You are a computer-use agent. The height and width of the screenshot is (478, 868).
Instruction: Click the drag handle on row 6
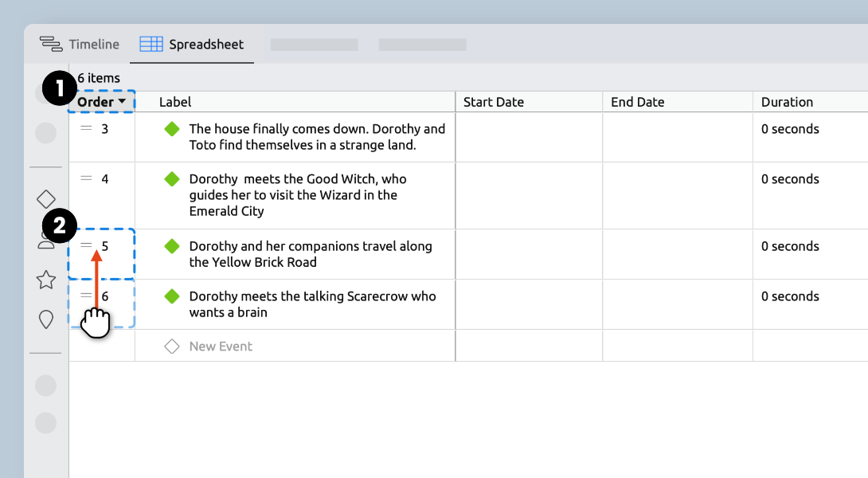tap(86, 296)
